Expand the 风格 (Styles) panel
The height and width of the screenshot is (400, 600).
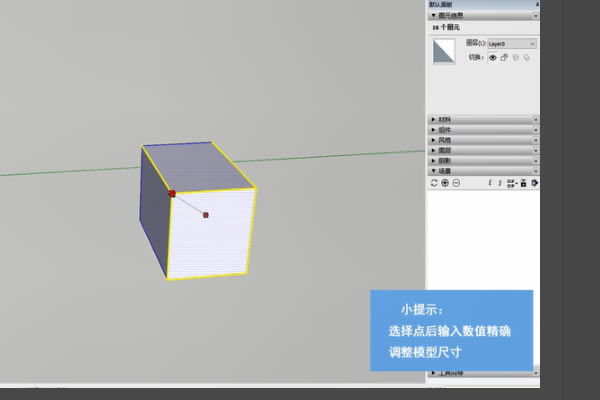pos(434,140)
